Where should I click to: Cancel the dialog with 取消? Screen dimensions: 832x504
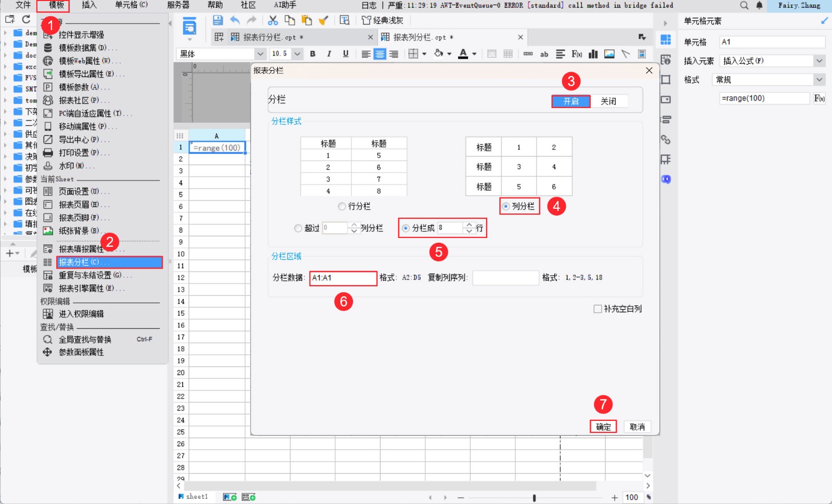[637, 427]
